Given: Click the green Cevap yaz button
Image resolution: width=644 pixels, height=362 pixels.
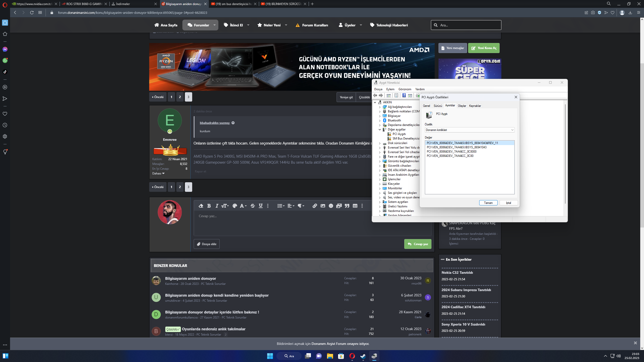Looking at the screenshot, I should click(x=418, y=244).
